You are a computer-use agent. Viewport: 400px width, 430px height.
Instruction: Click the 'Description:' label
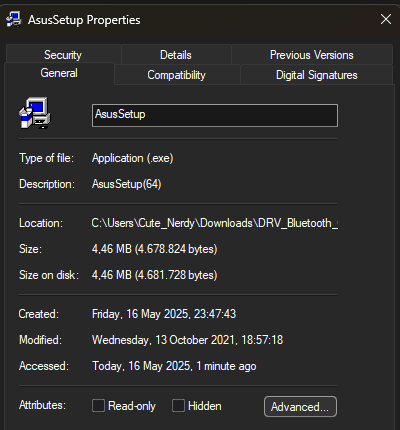[47, 184]
